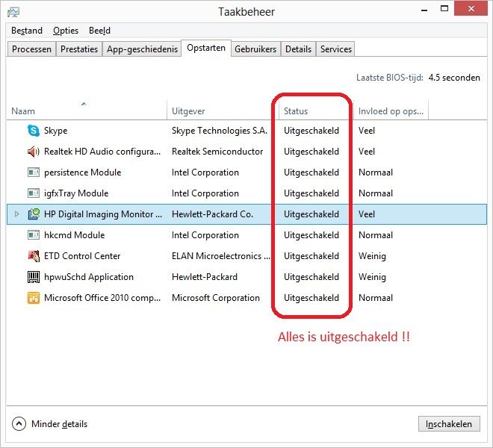Open the Bestand menu
493x448 pixels.
(x=27, y=31)
